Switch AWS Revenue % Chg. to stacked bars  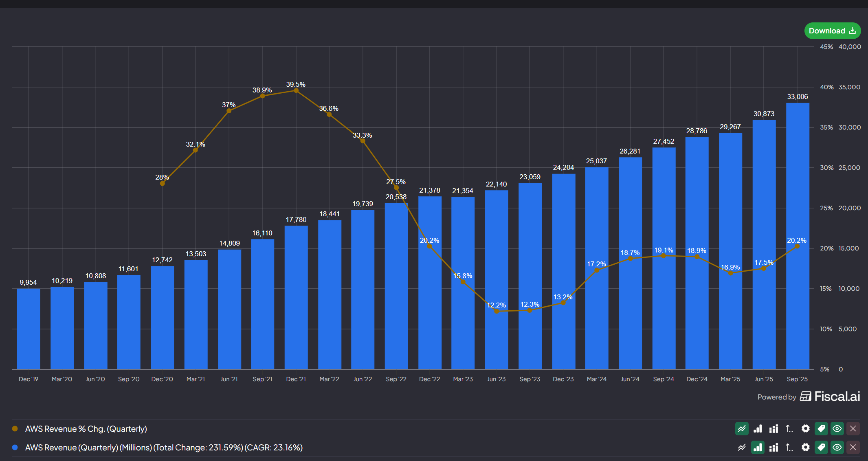click(774, 428)
